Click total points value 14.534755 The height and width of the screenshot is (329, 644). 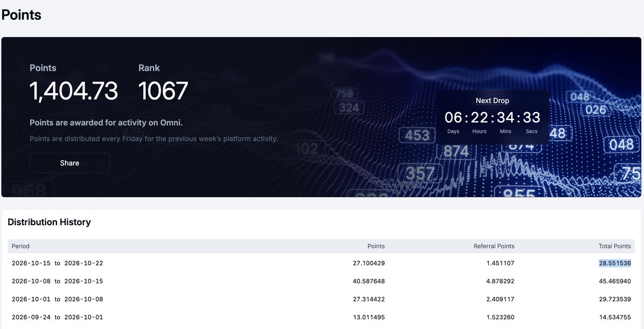[x=615, y=318]
